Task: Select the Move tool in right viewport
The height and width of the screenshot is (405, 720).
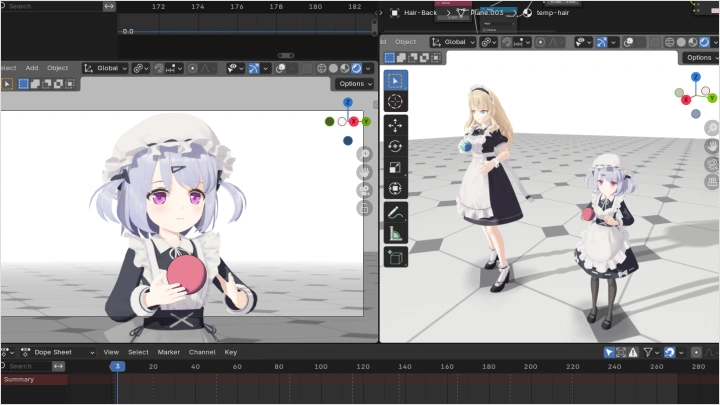Action: coord(395,125)
